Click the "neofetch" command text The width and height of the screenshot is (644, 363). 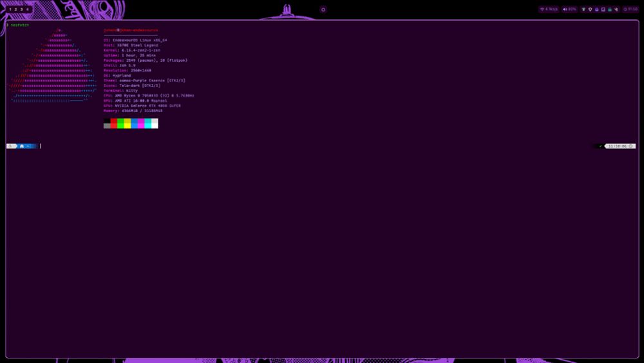click(x=20, y=25)
